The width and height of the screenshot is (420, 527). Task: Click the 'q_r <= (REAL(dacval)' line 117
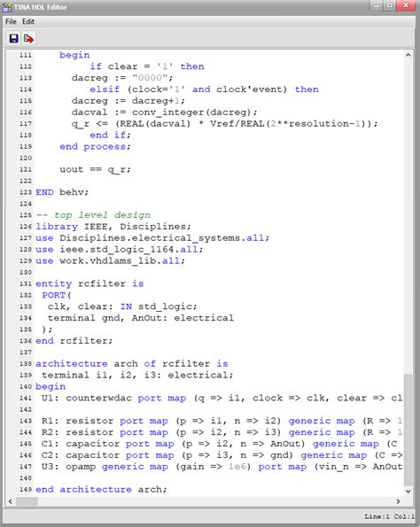coord(225,124)
